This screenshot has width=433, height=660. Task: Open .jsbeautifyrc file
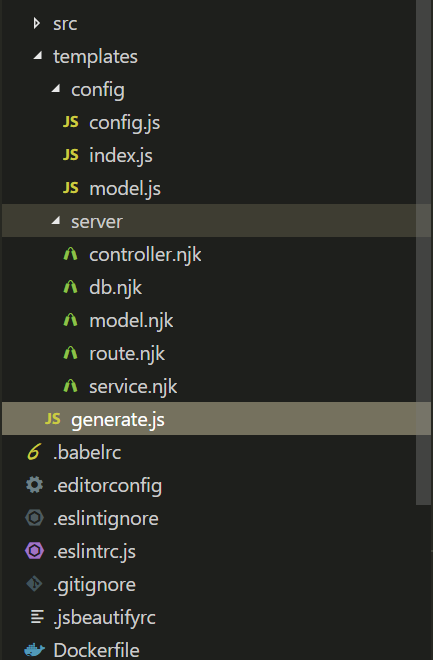click(104, 618)
